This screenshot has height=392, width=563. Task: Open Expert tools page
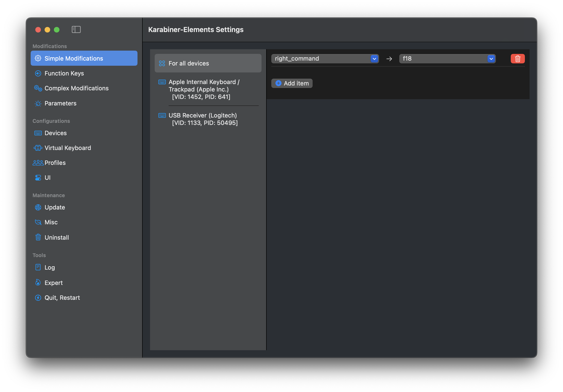coord(84,282)
